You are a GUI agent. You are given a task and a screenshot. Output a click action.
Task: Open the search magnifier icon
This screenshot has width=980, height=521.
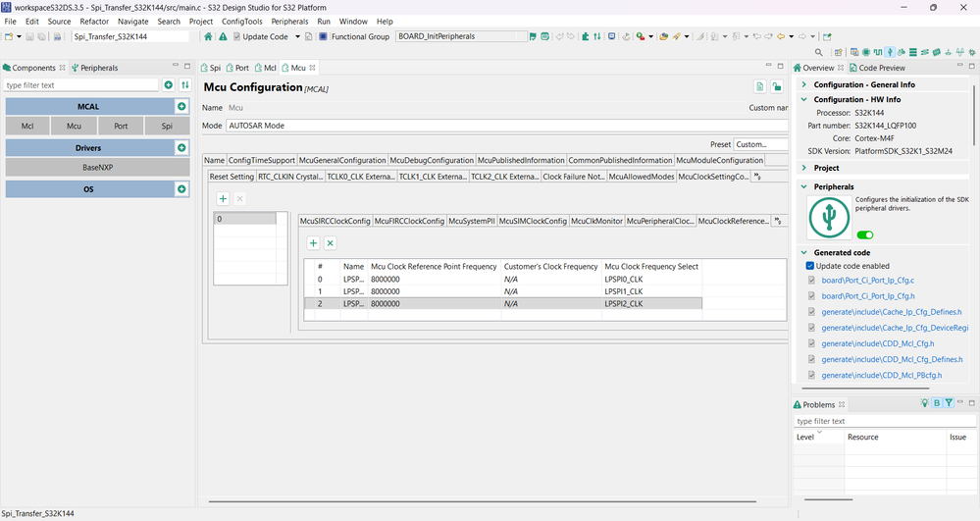tap(819, 53)
